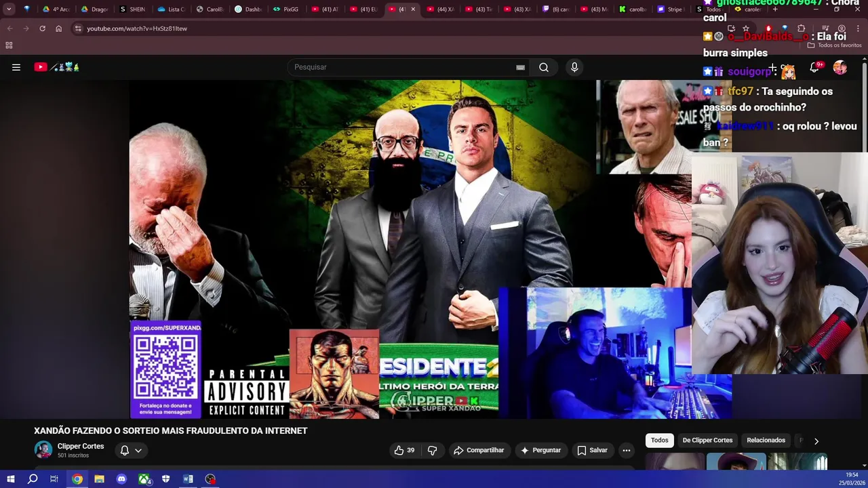Image resolution: width=868 pixels, height=488 pixels.
Task: Open Clipper Cortes channel link
Action: point(81,446)
